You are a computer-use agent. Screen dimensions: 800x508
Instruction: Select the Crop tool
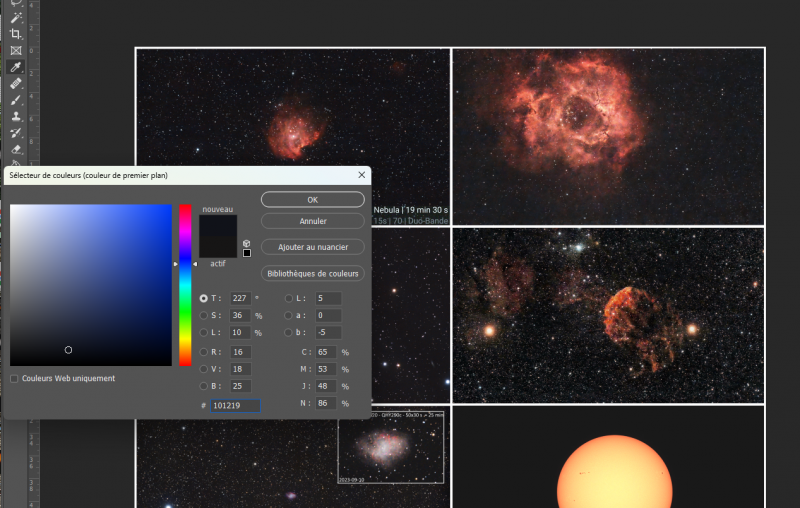click(x=16, y=34)
